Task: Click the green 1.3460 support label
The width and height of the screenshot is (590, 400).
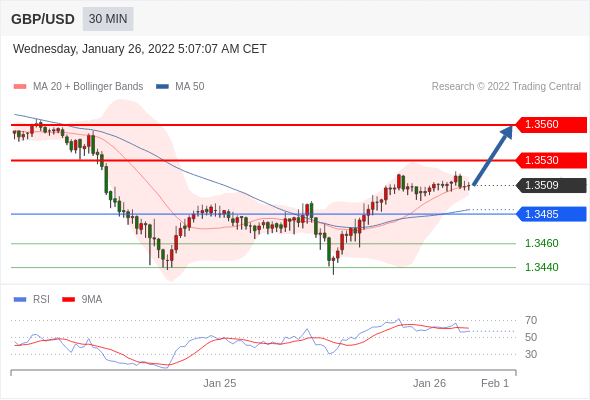Action: [542, 243]
